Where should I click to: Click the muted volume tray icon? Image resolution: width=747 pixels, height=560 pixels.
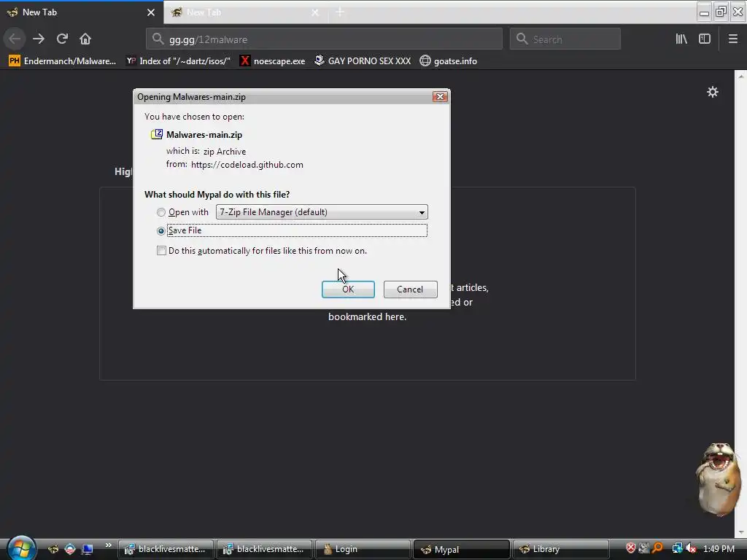(691, 548)
